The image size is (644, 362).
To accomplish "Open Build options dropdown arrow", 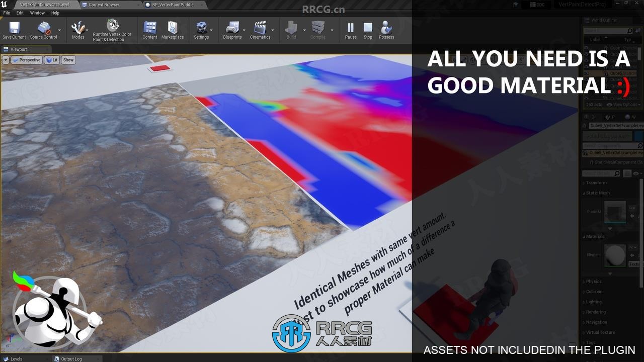I will click(x=304, y=30).
